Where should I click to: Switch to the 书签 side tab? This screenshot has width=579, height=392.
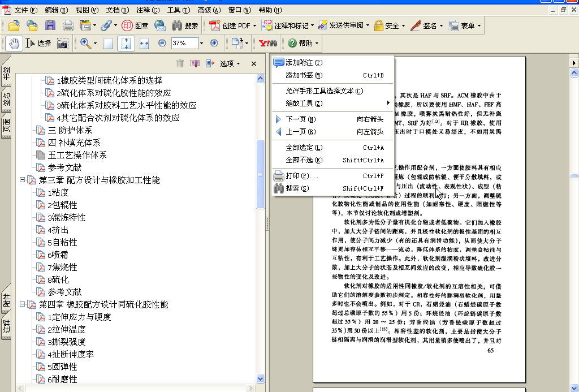[6, 72]
